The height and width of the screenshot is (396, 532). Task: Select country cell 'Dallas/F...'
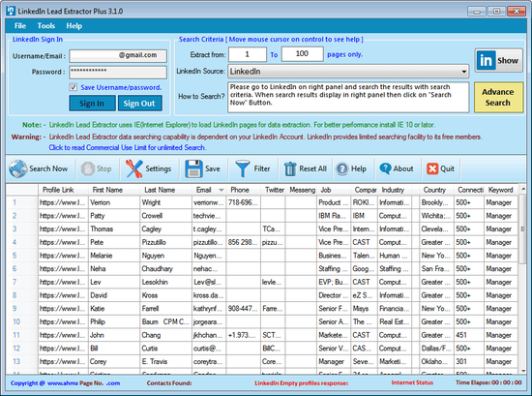coord(436,349)
